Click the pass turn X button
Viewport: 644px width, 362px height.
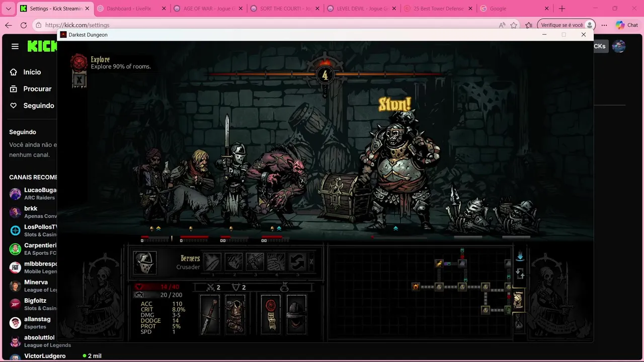pos(311,262)
